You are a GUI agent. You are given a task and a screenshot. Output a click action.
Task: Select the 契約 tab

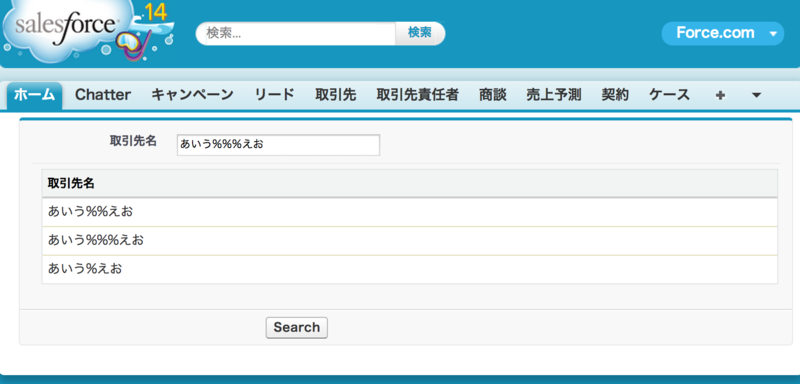pyautogui.click(x=615, y=95)
